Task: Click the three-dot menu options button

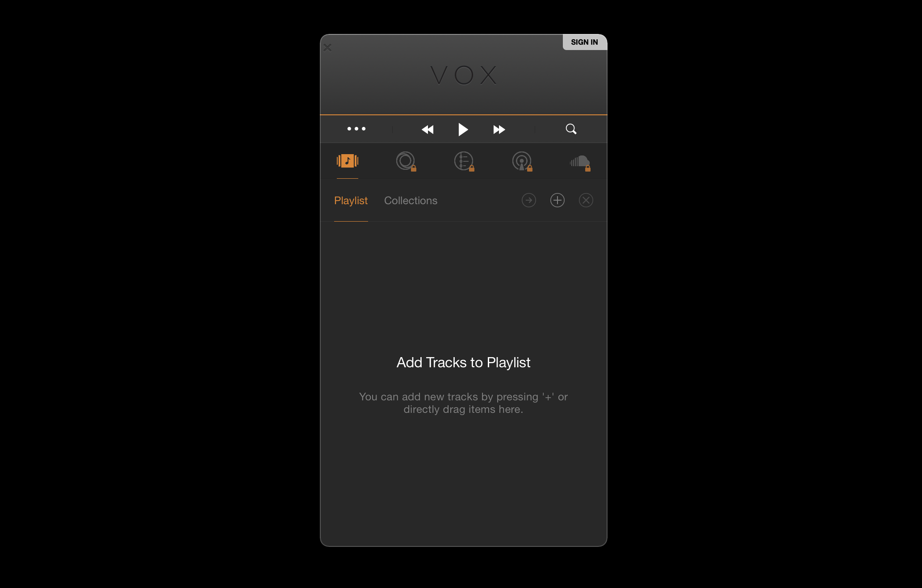Action: [356, 129]
